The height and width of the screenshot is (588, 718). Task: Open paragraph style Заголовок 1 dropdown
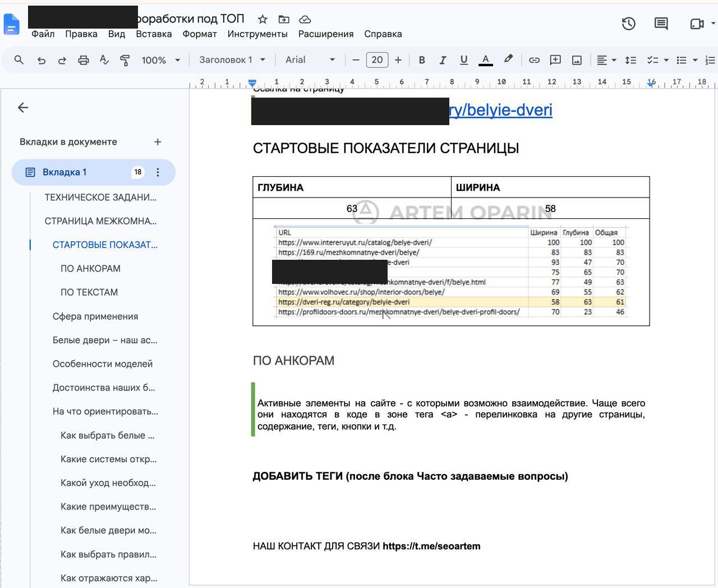click(x=232, y=60)
